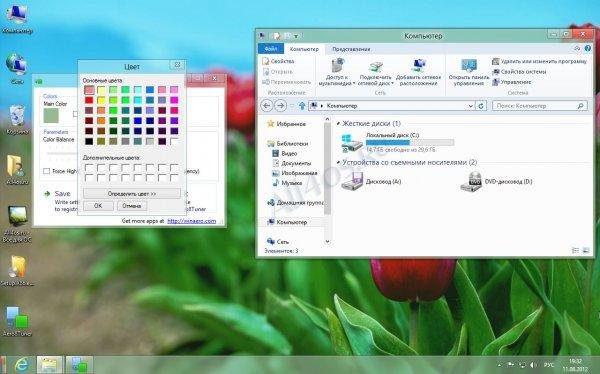Go back with Explorer back arrow

pyautogui.click(x=267, y=106)
